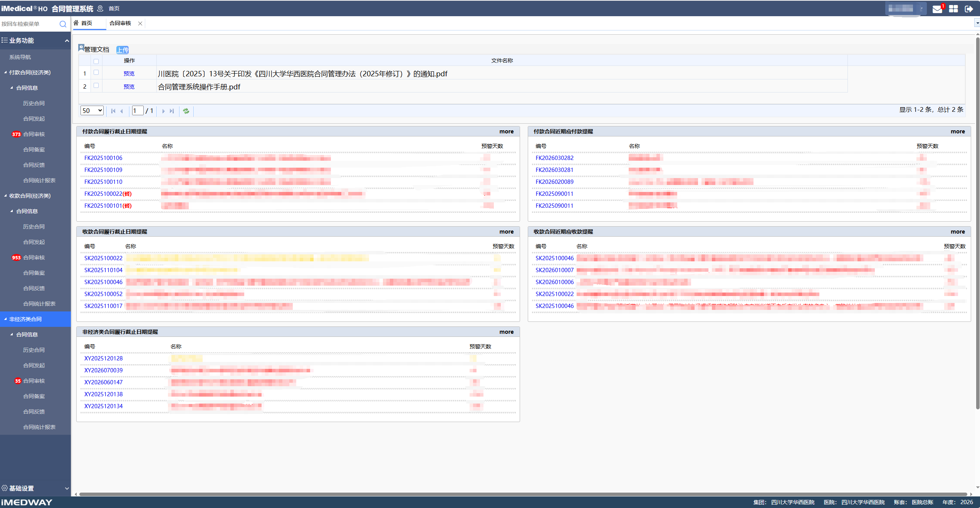Go to previous page arrow icon

pyautogui.click(x=122, y=111)
